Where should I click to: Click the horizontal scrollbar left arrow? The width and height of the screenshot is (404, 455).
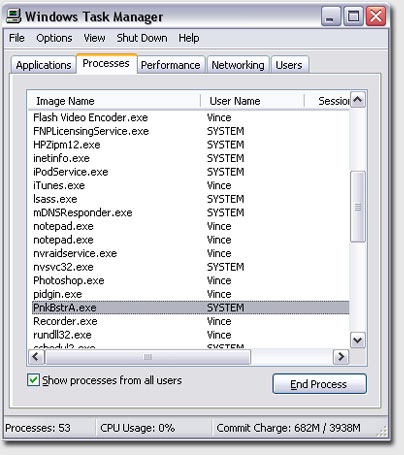click(36, 357)
